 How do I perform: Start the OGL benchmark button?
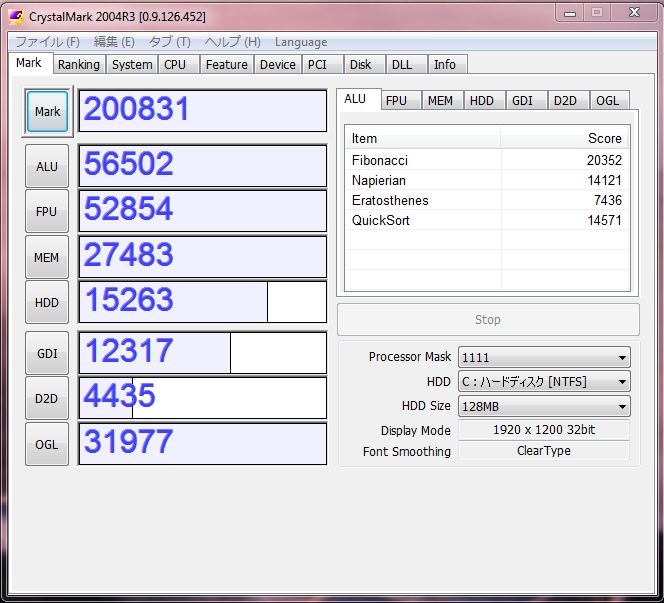point(47,444)
